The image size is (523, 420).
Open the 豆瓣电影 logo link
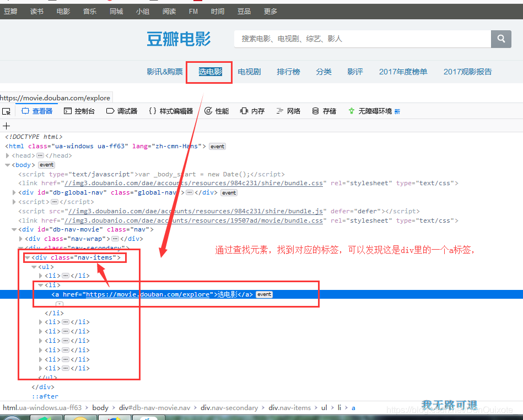click(179, 39)
